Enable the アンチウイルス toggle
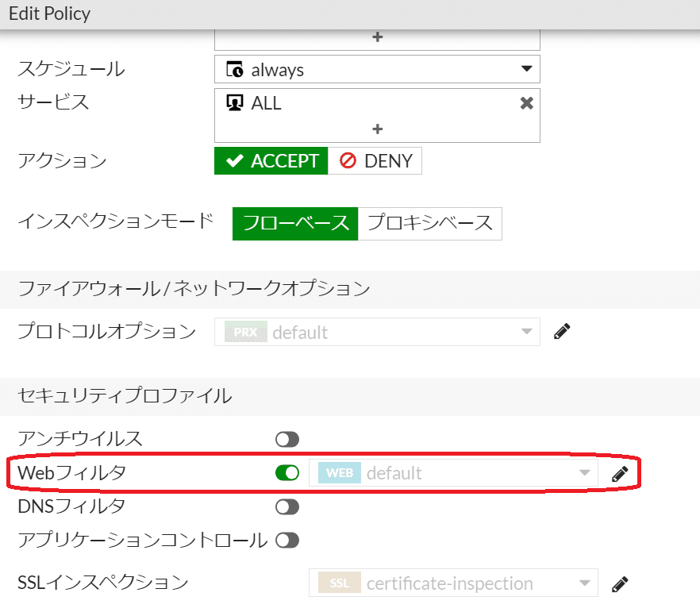The image size is (700, 612). [287, 439]
